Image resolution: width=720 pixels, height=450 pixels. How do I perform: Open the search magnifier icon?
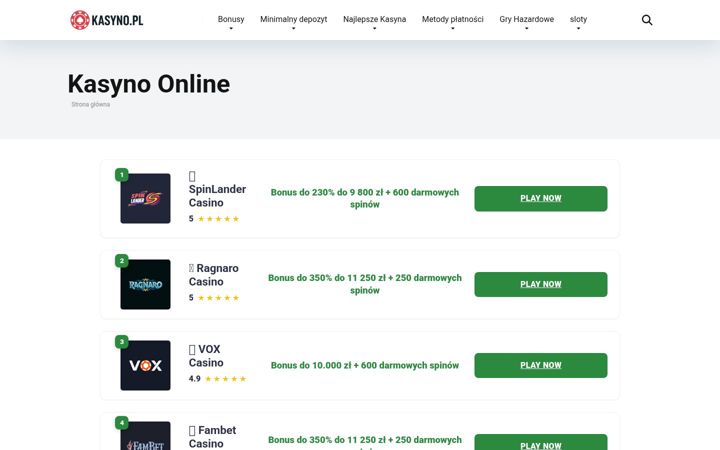(647, 20)
